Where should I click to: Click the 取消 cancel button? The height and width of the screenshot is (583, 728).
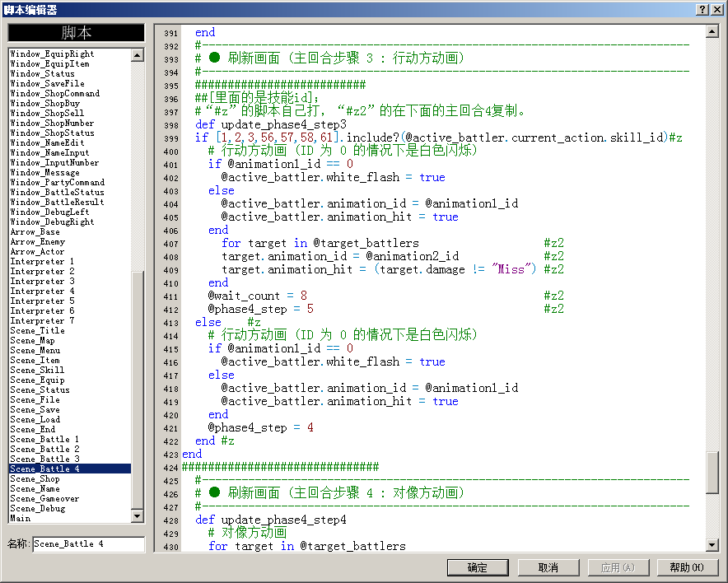[x=548, y=567]
